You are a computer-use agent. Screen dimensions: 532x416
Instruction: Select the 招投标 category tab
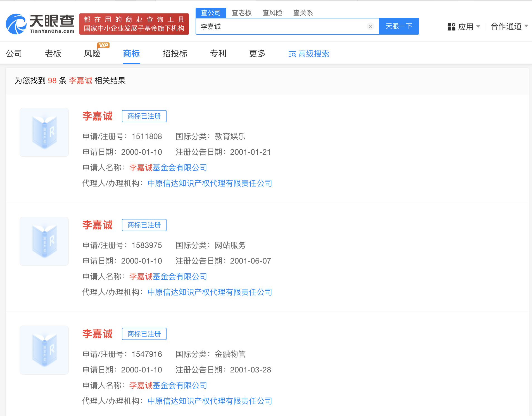[175, 53]
